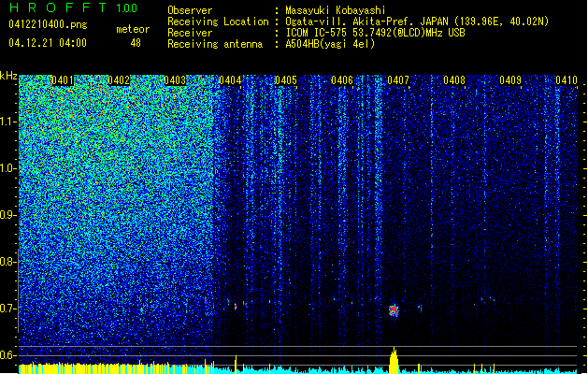Click the Receiving Location label

pos(218,22)
